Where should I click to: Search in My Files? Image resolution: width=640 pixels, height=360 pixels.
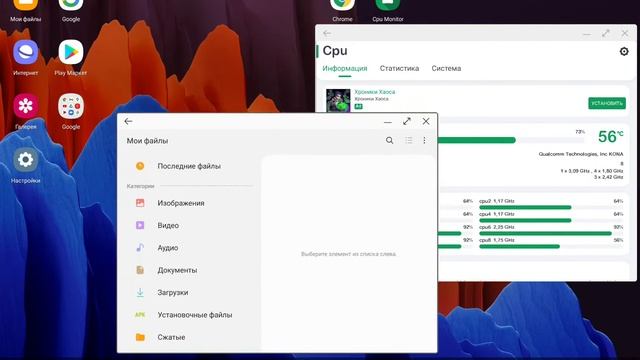point(389,140)
